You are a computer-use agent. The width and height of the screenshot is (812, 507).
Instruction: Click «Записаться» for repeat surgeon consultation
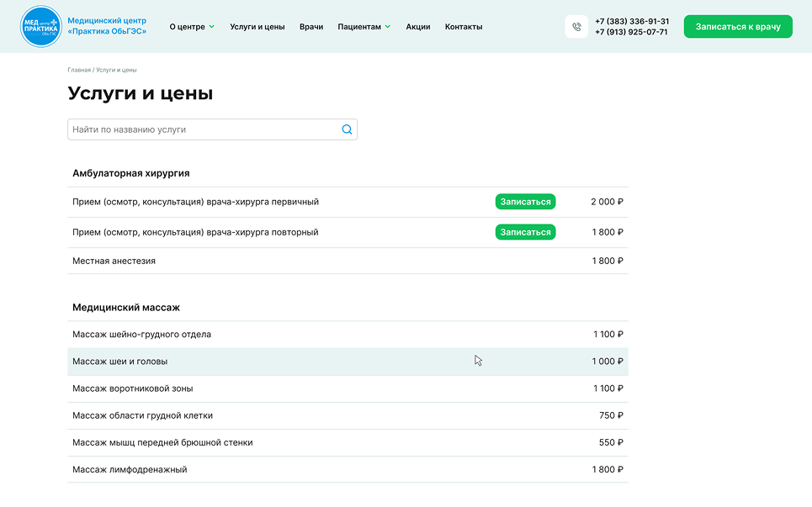(x=525, y=232)
